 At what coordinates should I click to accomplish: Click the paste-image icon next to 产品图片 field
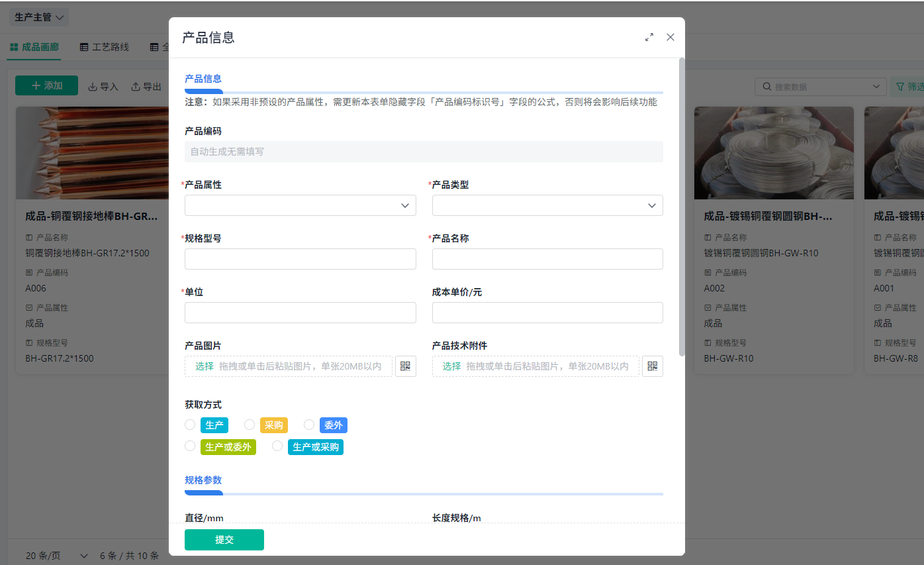tap(405, 366)
